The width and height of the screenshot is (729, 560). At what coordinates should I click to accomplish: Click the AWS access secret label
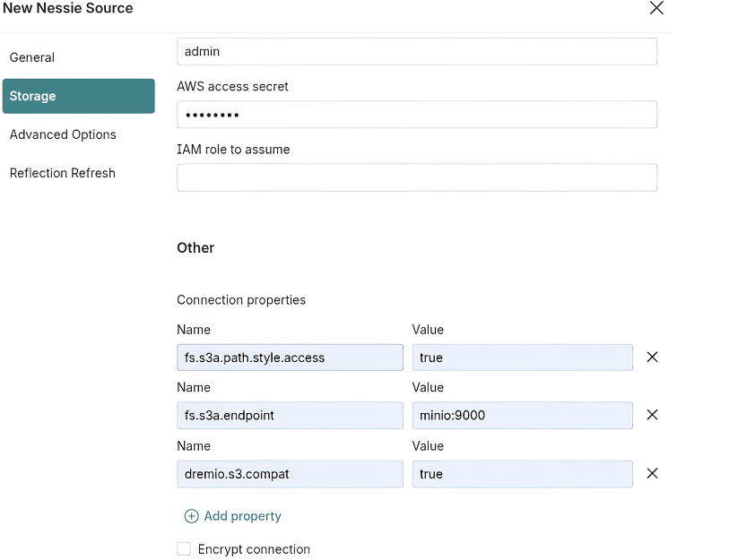(x=232, y=86)
